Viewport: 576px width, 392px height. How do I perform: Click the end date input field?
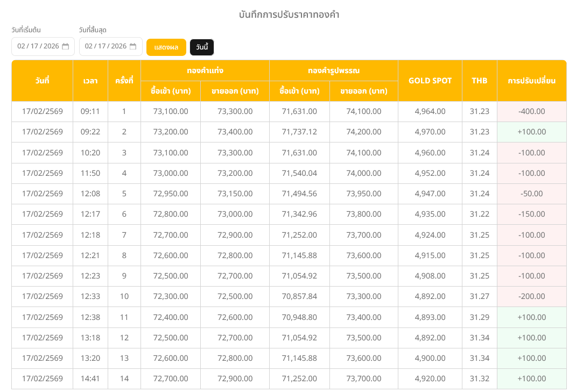(106, 46)
